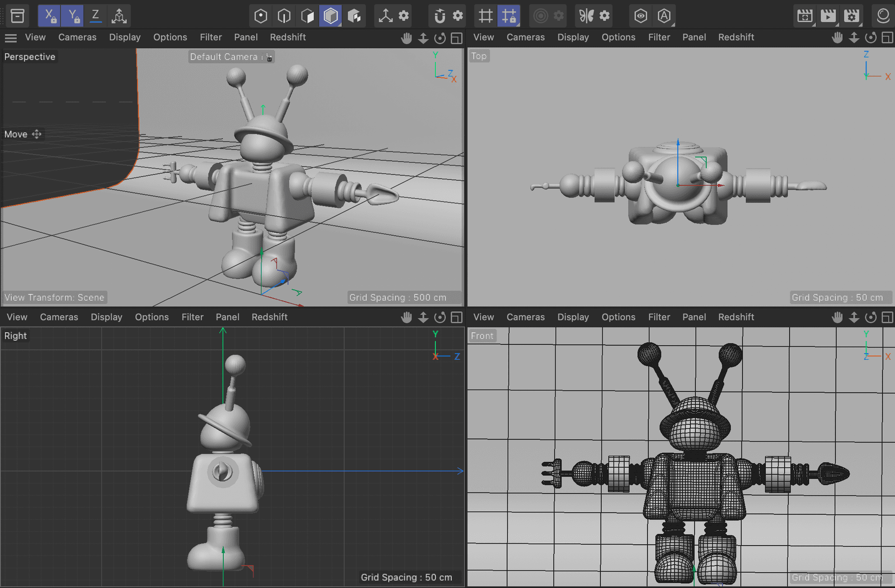Viewport: 895px width, 588px height.
Task: Open snap settings gear next to magnet
Action: tap(458, 16)
